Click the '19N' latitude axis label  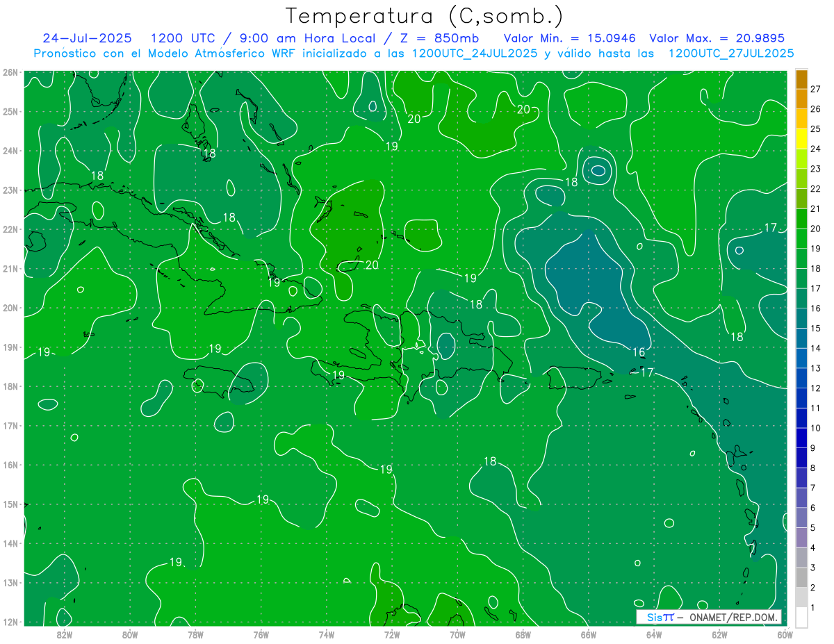[10, 347]
